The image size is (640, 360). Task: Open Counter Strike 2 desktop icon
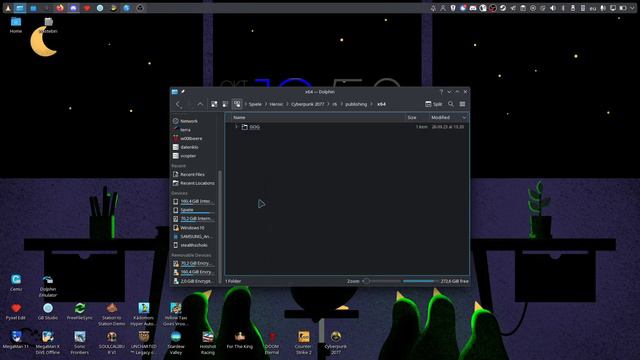[303, 343]
